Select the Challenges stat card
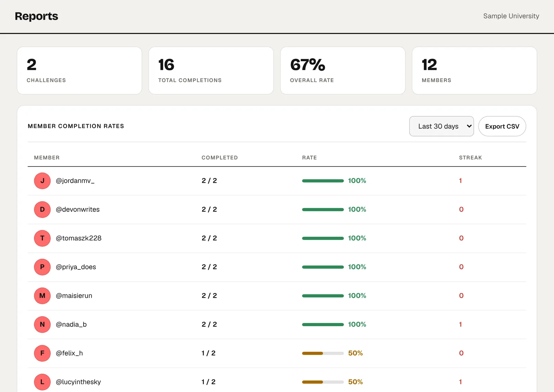 (79, 71)
